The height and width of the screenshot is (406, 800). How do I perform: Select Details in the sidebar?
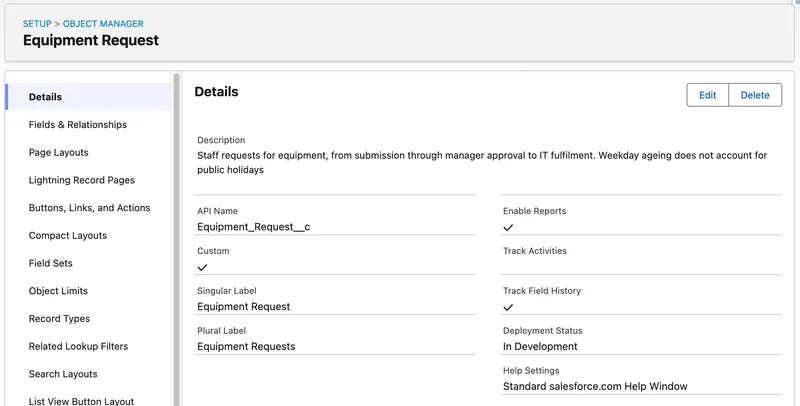(x=88, y=97)
